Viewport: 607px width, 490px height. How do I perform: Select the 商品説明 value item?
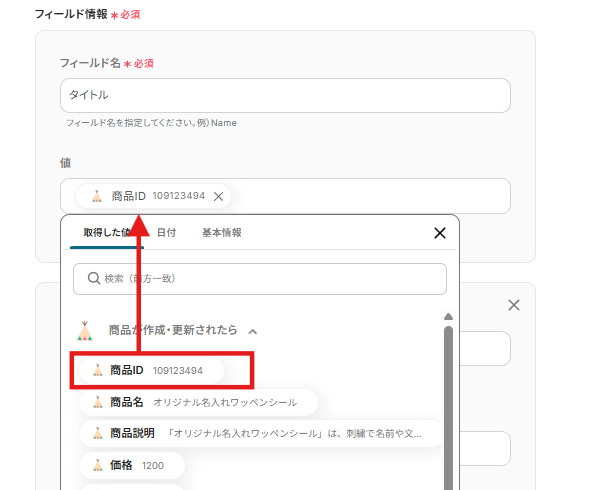[x=261, y=433]
